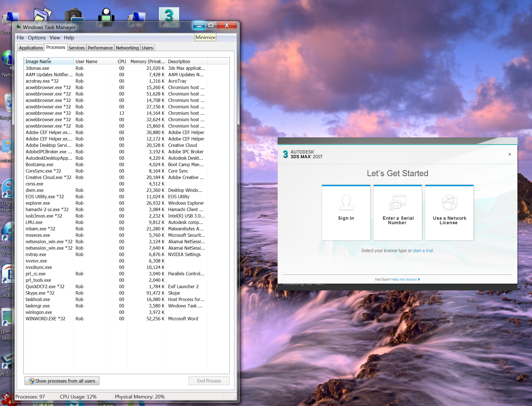
Task: Select the Skype.exe *32 process row
Action: click(x=40, y=293)
